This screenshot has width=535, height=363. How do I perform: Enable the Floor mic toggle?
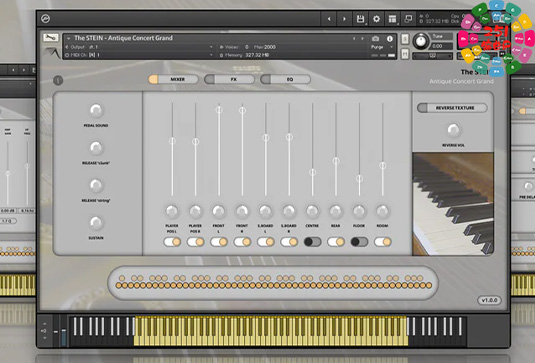coord(359,242)
